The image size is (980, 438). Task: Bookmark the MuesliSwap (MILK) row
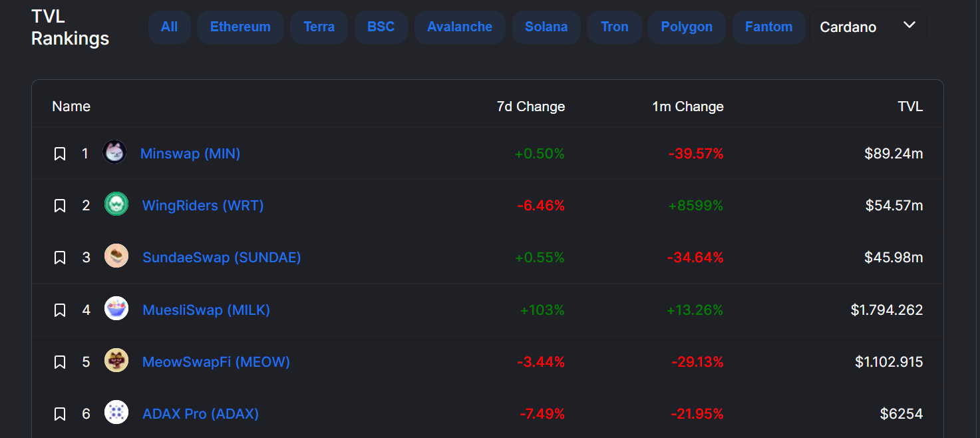tap(59, 310)
